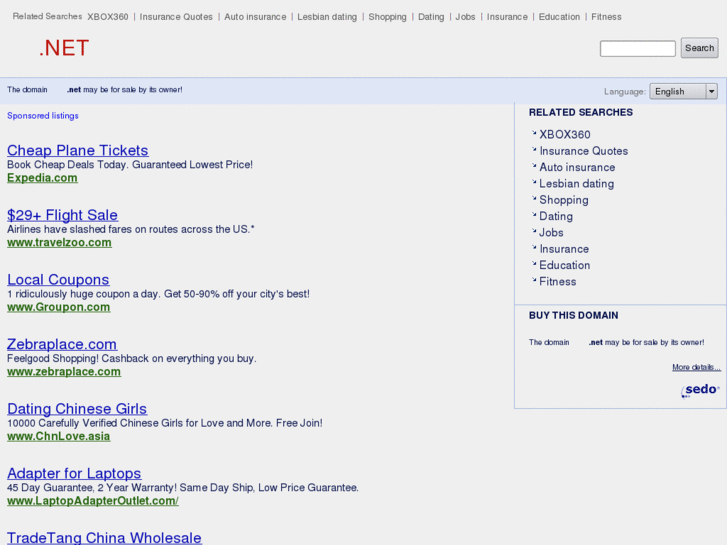
Task: Open Dating Chinese Girls listing
Action: [77, 408]
